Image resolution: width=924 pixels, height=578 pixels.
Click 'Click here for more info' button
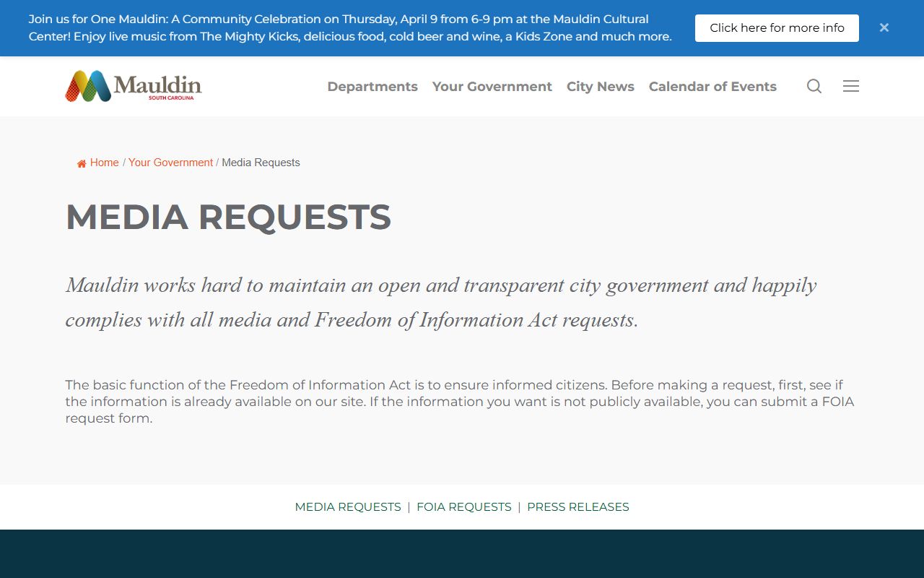pos(777,28)
